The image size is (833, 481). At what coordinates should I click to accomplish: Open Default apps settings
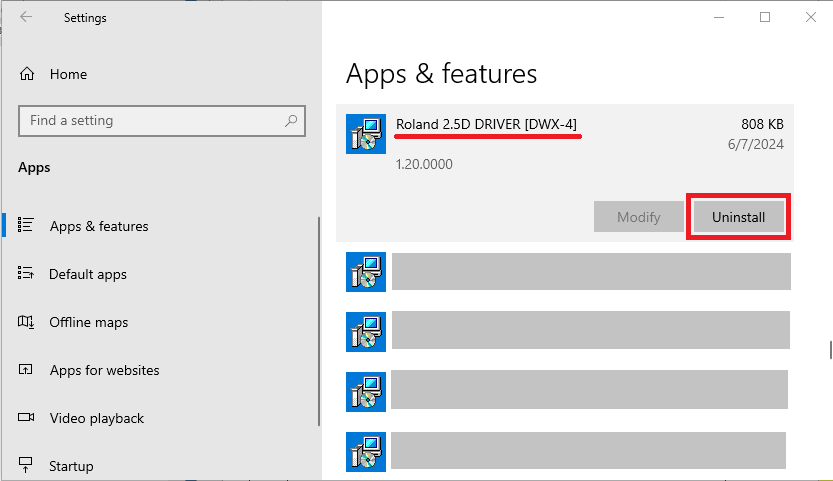[x=88, y=274]
